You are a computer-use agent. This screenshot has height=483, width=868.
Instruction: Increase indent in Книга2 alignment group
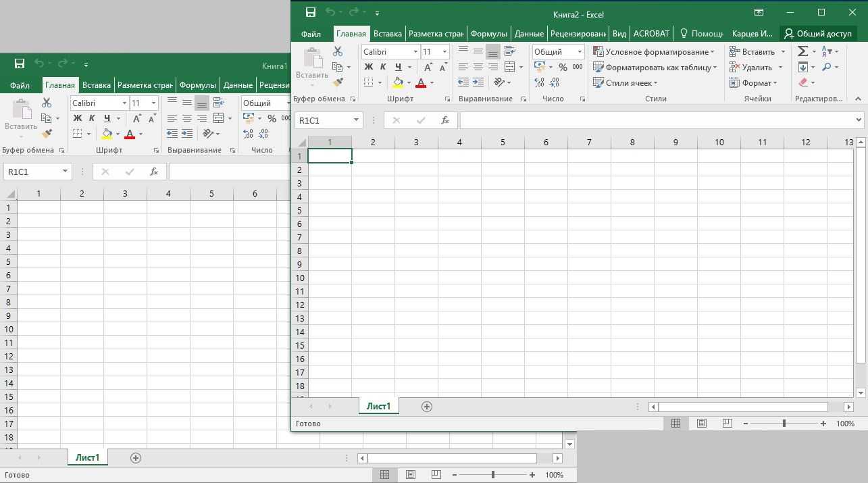(478, 82)
